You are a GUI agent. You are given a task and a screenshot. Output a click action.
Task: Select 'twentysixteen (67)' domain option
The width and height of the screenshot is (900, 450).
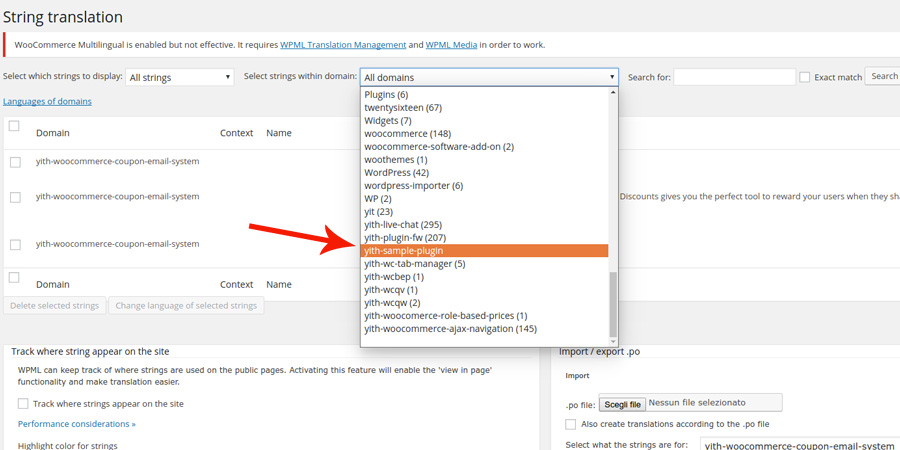(x=484, y=108)
